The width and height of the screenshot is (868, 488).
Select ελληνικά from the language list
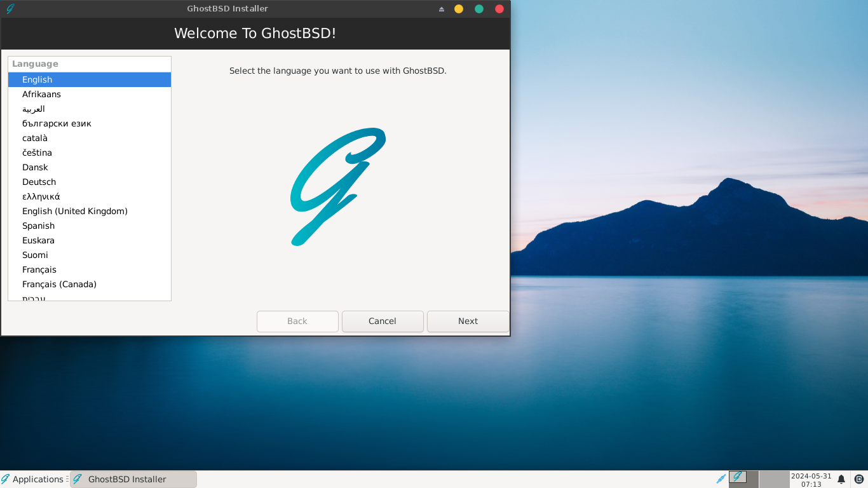90,196
